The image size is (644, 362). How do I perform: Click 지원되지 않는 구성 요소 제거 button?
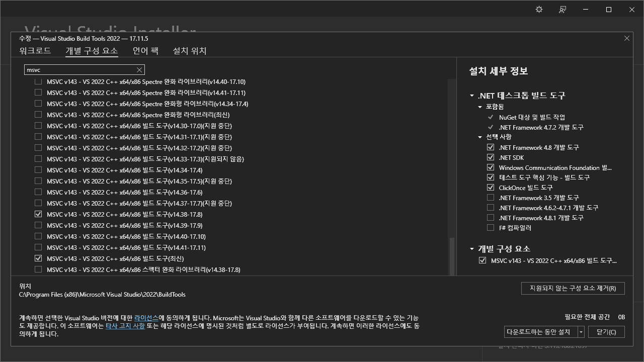[x=573, y=288]
